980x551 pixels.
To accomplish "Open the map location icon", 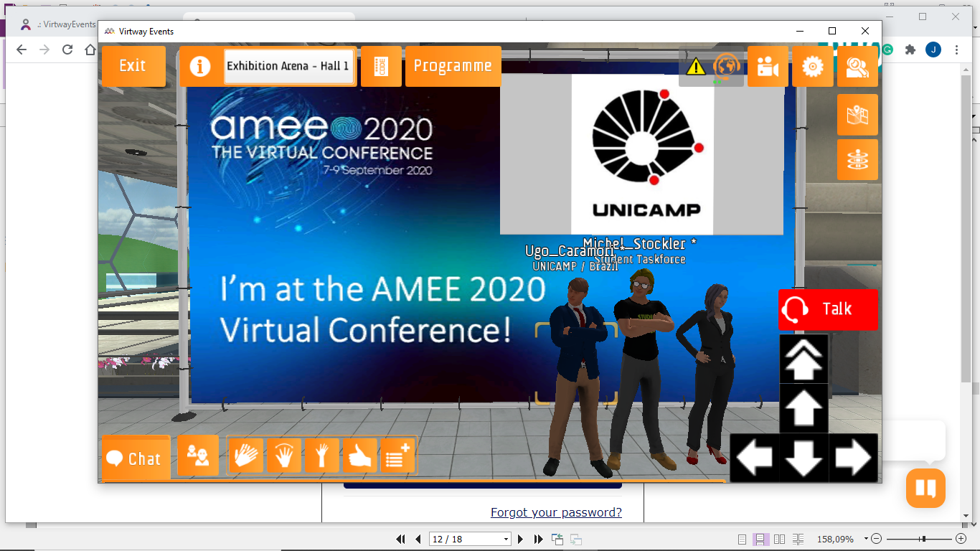I will pyautogui.click(x=857, y=115).
